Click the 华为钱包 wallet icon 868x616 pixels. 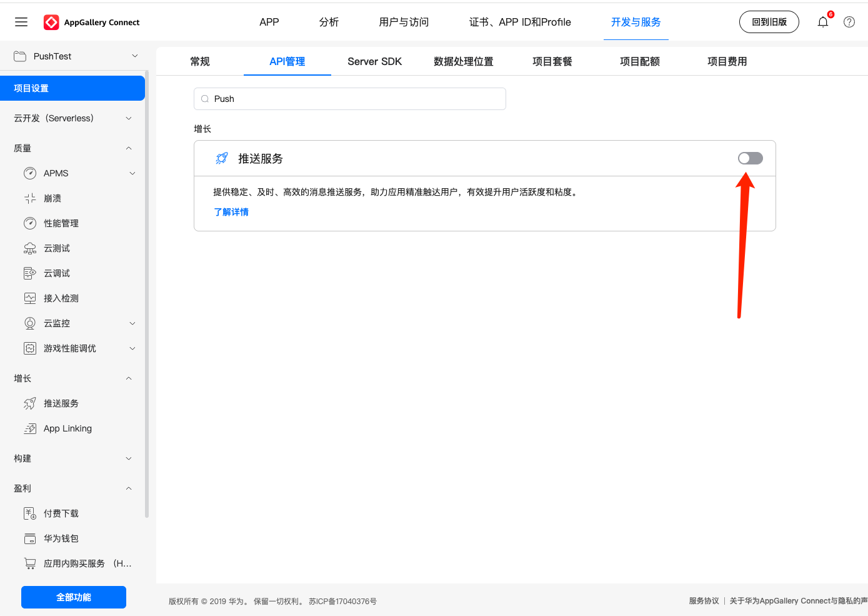30,538
